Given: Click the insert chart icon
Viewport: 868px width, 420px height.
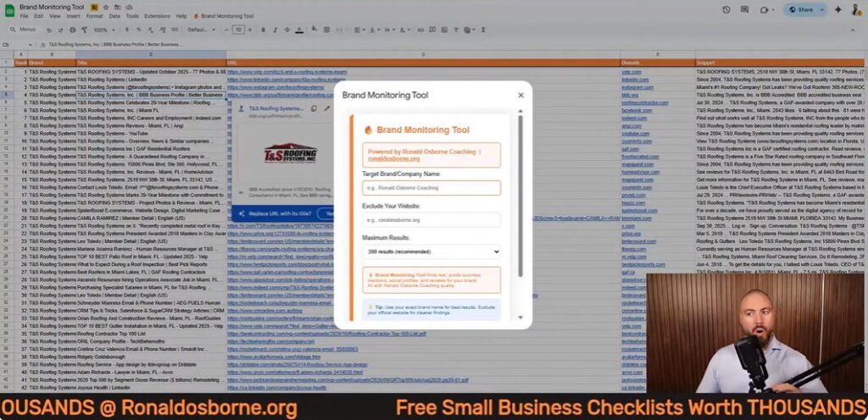Looking at the screenshot, I should [x=444, y=30].
